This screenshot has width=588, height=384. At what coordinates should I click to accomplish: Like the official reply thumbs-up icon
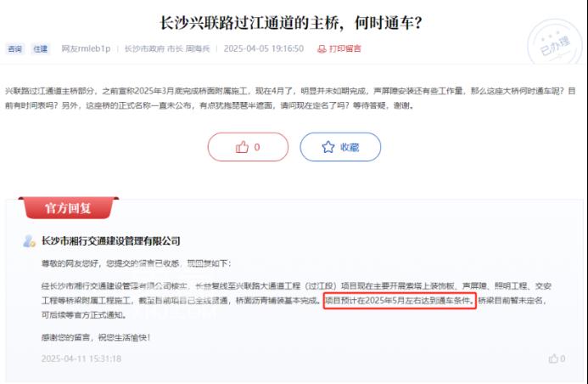553,359
